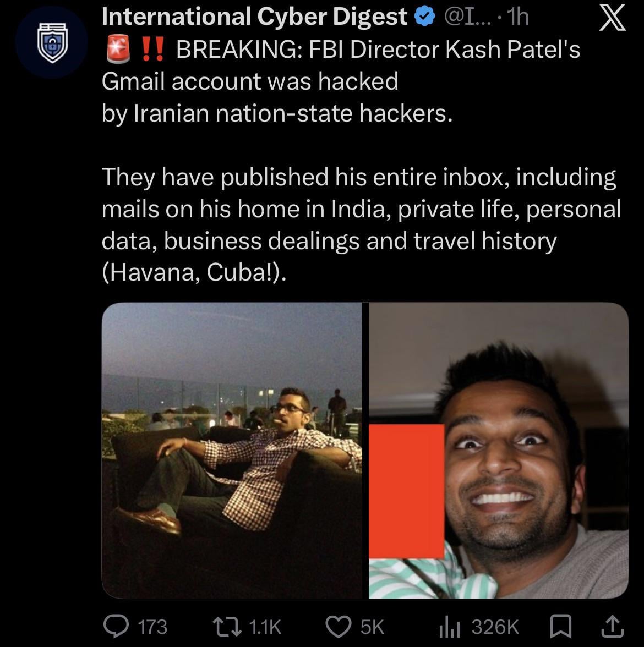Like the post with the heart icon
Screen dimensions: 644x647
339,626
